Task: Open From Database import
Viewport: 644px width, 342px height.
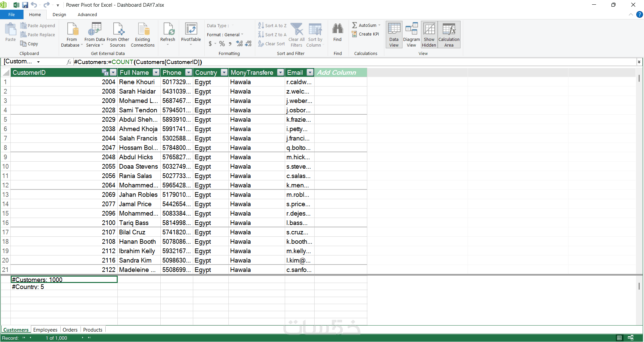Action: pos(72,35)
